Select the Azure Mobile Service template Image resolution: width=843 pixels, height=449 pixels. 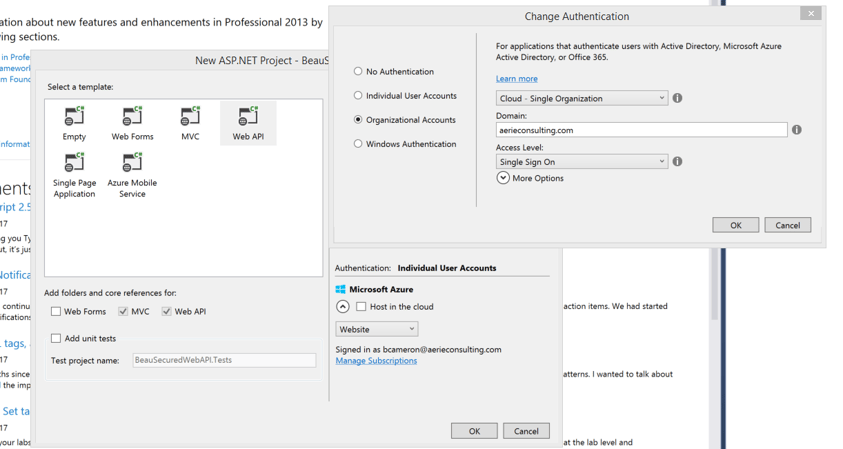coord(132,175)
